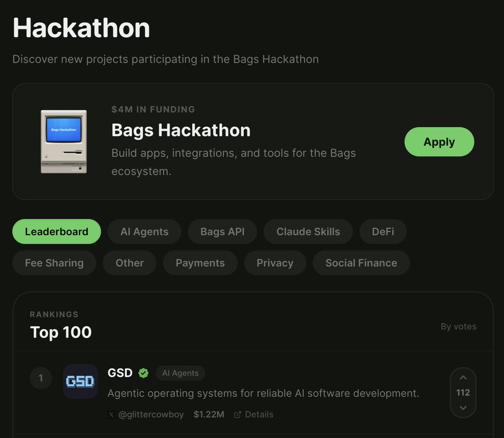Click the Build apps, integrations description
The image size is (504, 438).
click(x=234, y=162)
